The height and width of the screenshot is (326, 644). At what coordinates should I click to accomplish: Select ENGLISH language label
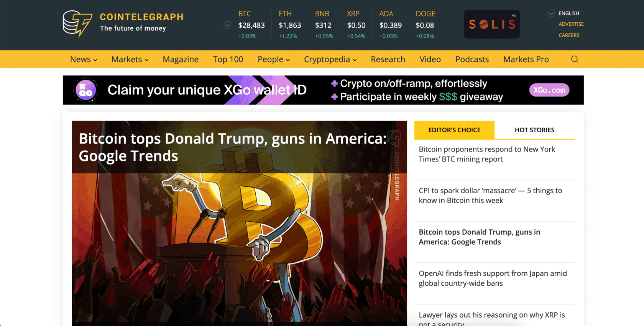tap(569, 13)
